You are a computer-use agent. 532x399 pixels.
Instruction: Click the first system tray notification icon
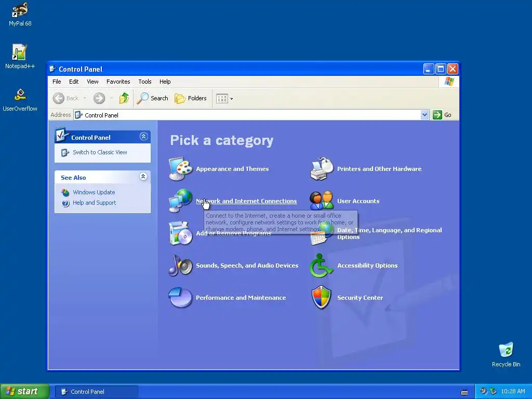pos(483,391)
